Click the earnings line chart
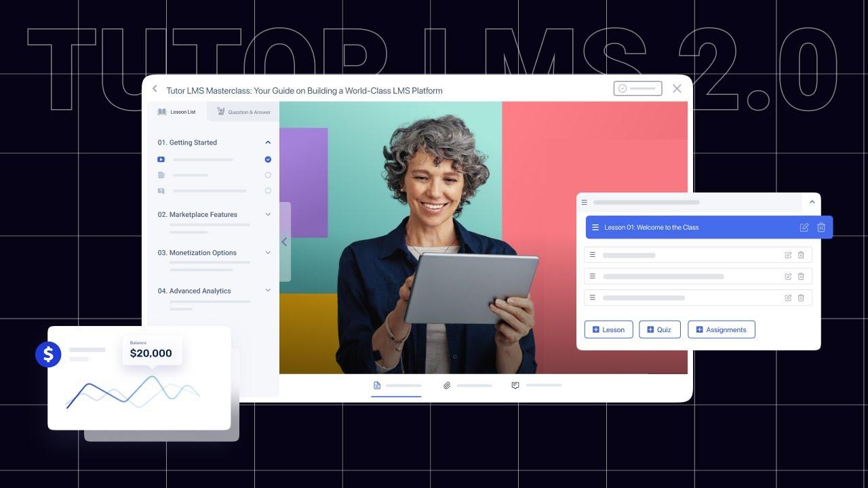Image resolution: width=868 pixels, height=488 pixels. coord(133,392)
